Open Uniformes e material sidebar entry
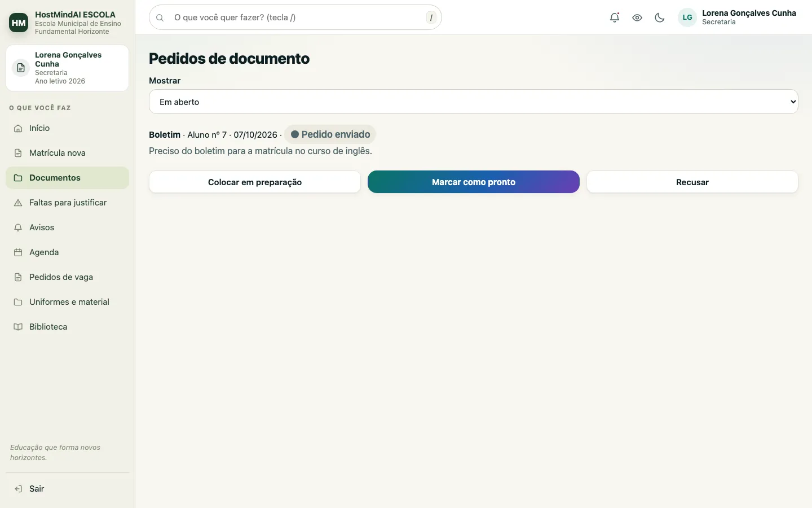 [x=67, y=302]
